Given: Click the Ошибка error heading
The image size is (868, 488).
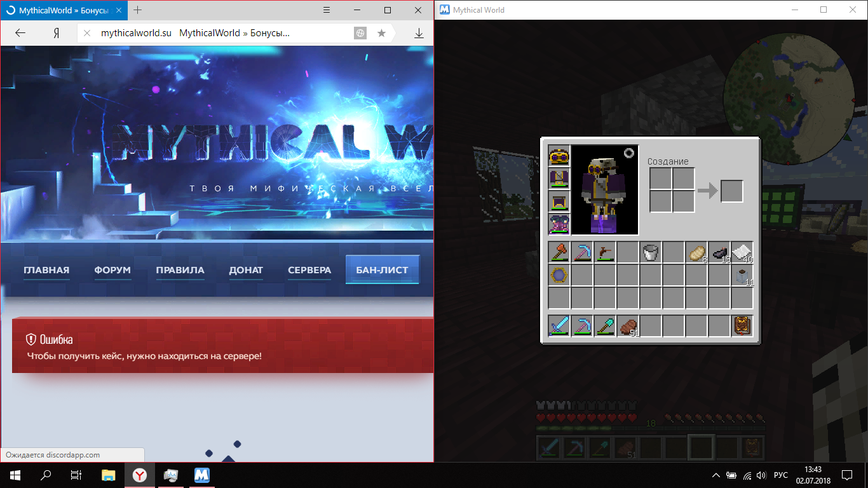Looking at the screenshot, I should point(56,339).
